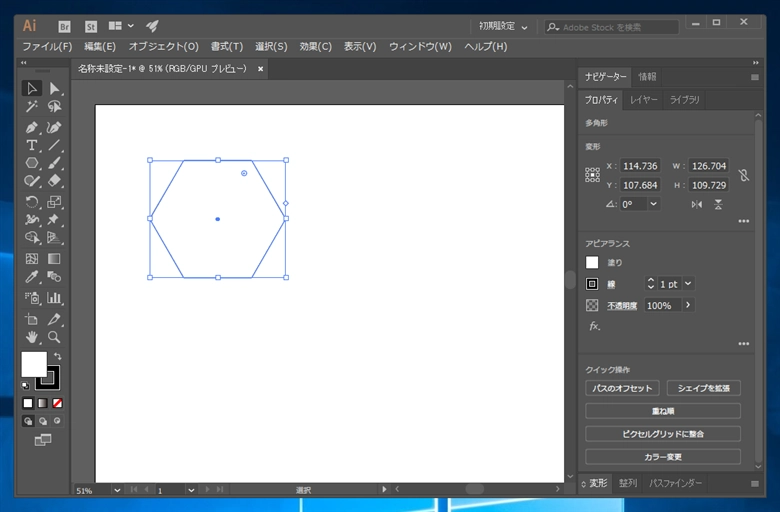Flip the shape vertically

[718, 205]
